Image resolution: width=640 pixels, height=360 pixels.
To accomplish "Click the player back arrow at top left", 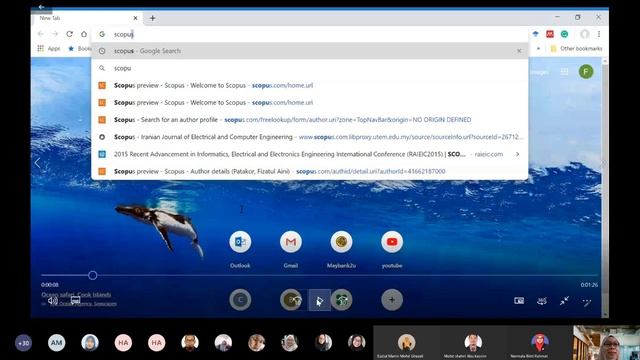I will pyautogui.click(x=41, y=7).
